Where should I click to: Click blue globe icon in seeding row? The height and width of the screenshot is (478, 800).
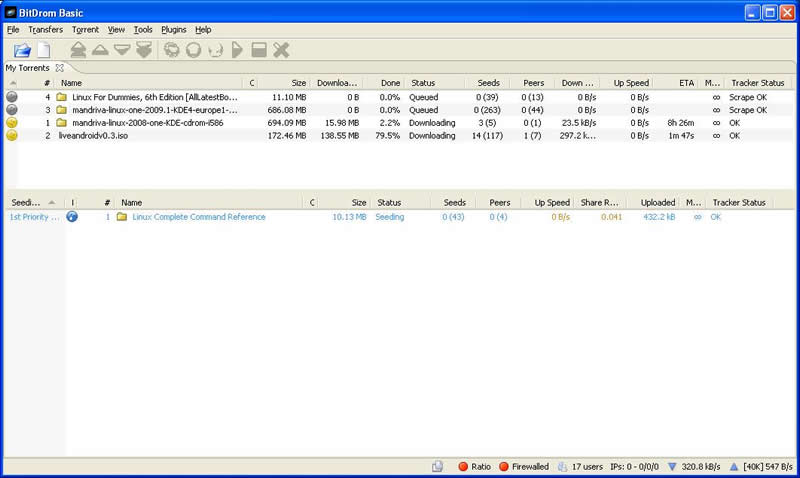72,217
